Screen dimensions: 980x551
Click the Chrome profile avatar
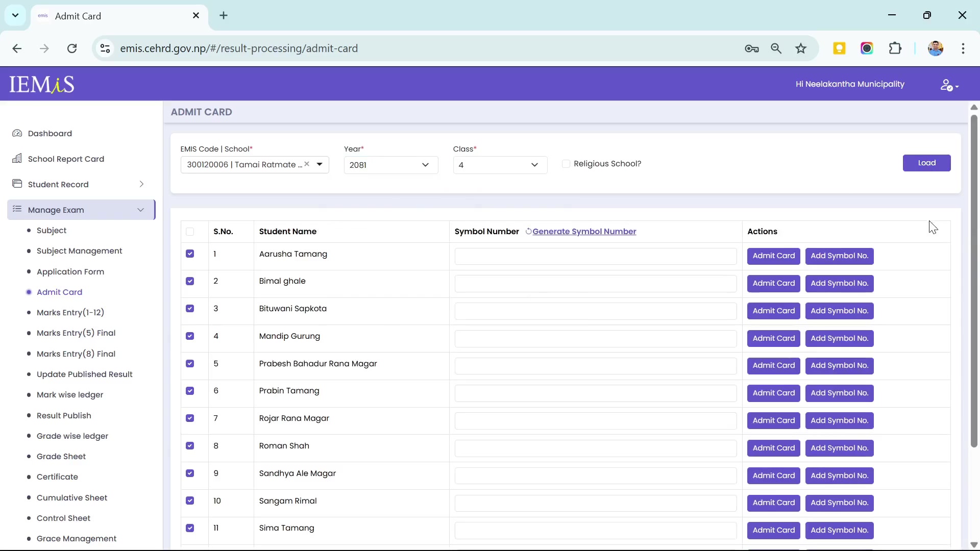coord(935,48)
